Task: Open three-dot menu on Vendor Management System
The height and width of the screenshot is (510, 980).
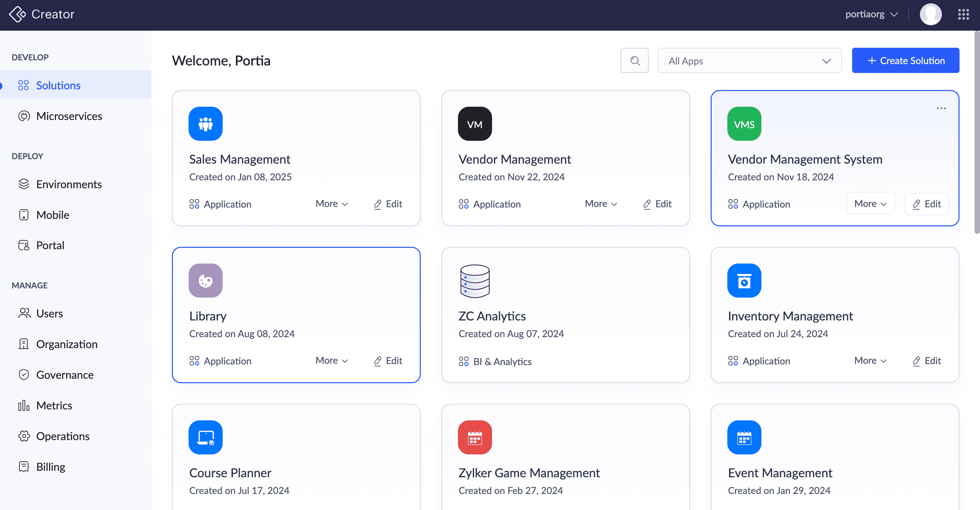Action: tap(941, 108)
